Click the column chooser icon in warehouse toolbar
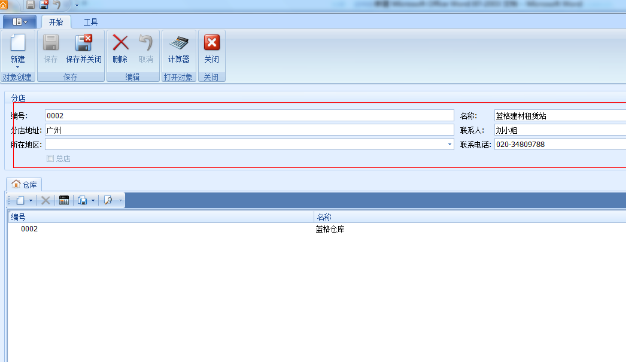626x362 pixels. click(64, 200)
